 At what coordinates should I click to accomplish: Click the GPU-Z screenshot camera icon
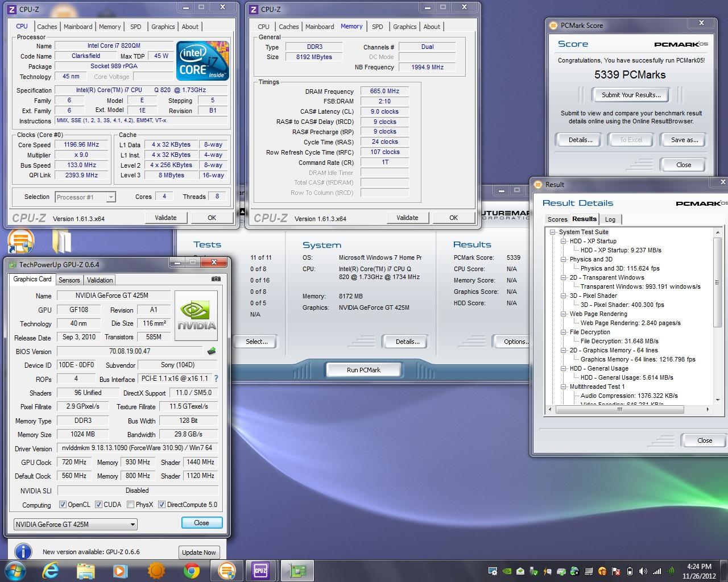tap(216, 279)
